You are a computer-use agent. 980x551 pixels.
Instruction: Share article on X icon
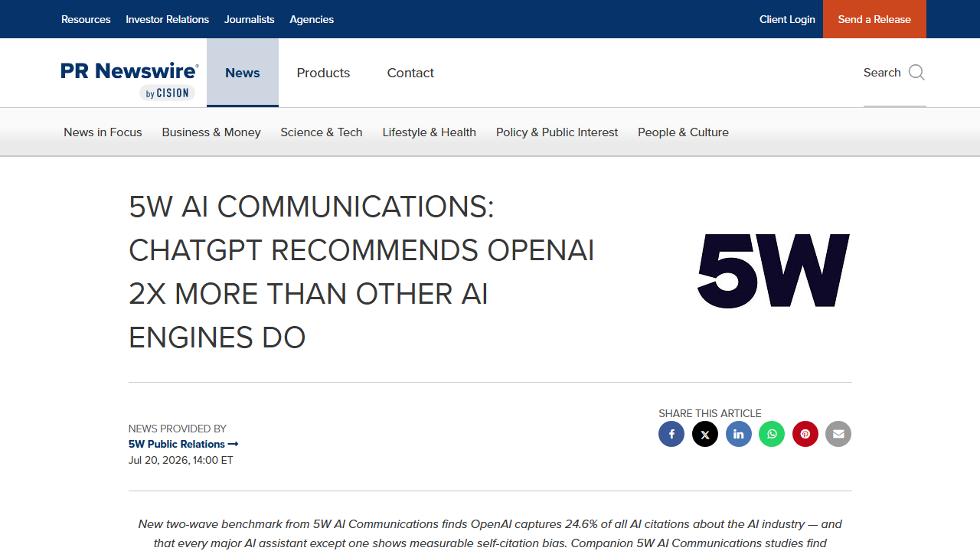pos(705,434)
